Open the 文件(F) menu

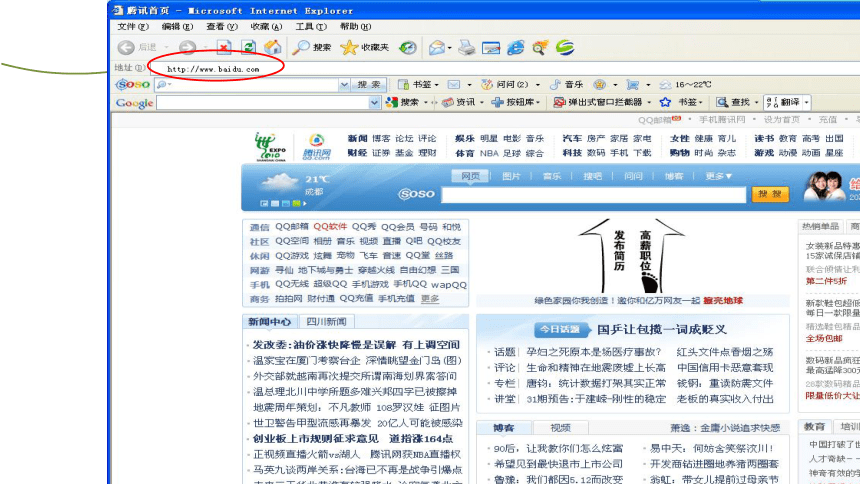[133, 26]
